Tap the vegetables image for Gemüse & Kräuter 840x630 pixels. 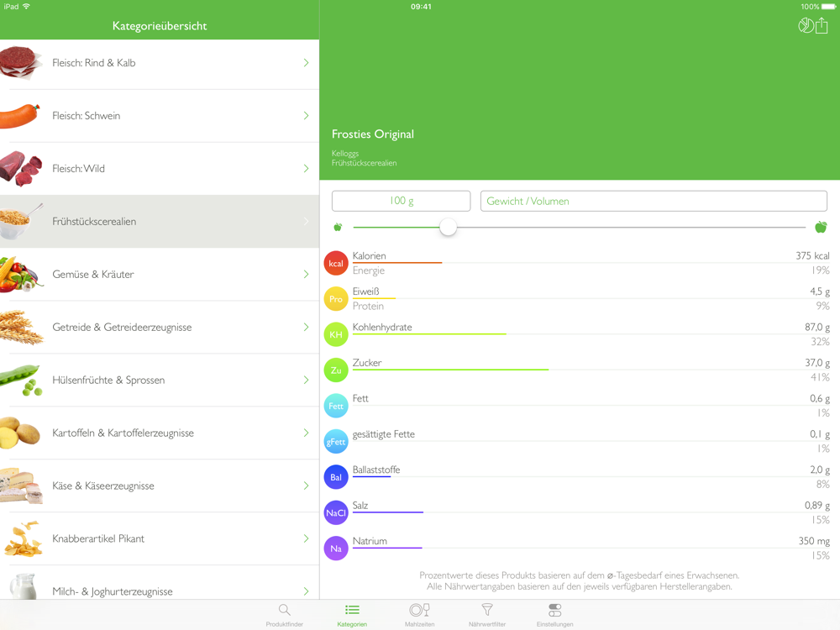click(x=22, y=275)
